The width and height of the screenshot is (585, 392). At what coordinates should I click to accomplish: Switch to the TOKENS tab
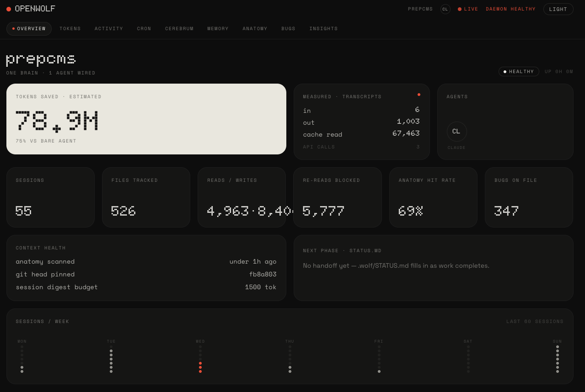(70, 29)
